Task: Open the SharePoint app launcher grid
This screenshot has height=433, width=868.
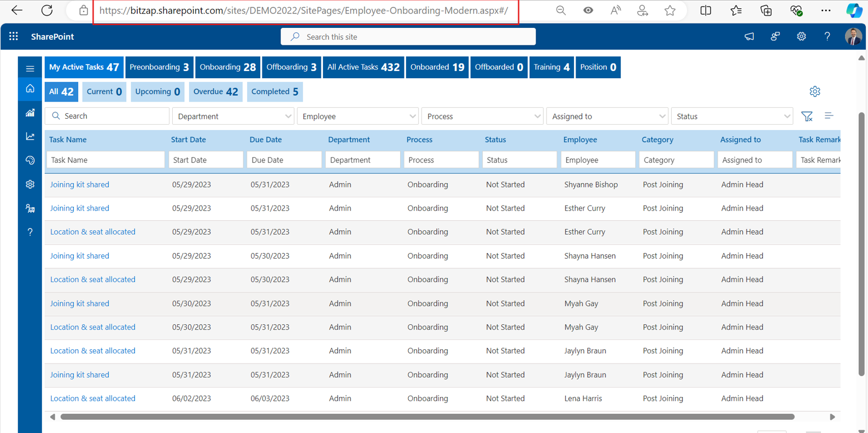Action: 14,37
